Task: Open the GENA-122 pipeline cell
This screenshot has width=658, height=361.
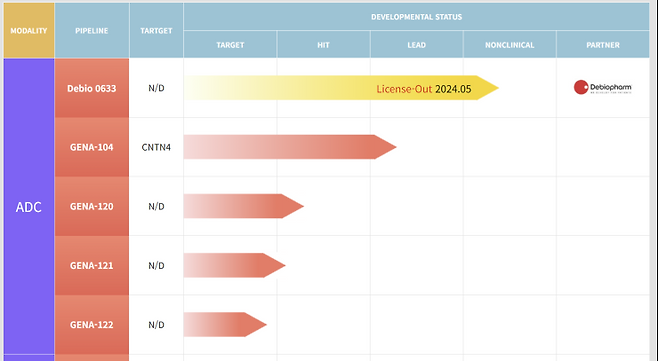Action: [92, 324]
